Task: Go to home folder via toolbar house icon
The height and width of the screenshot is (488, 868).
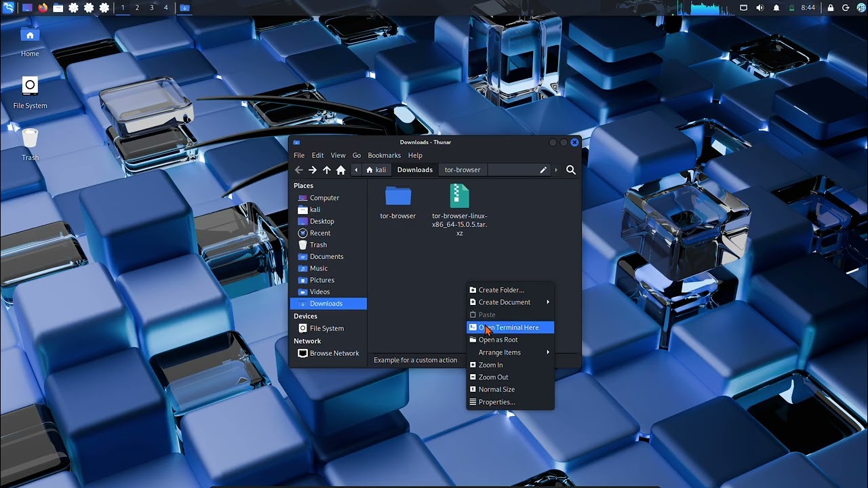Action: pyautogui.click(x=341, y=170)
